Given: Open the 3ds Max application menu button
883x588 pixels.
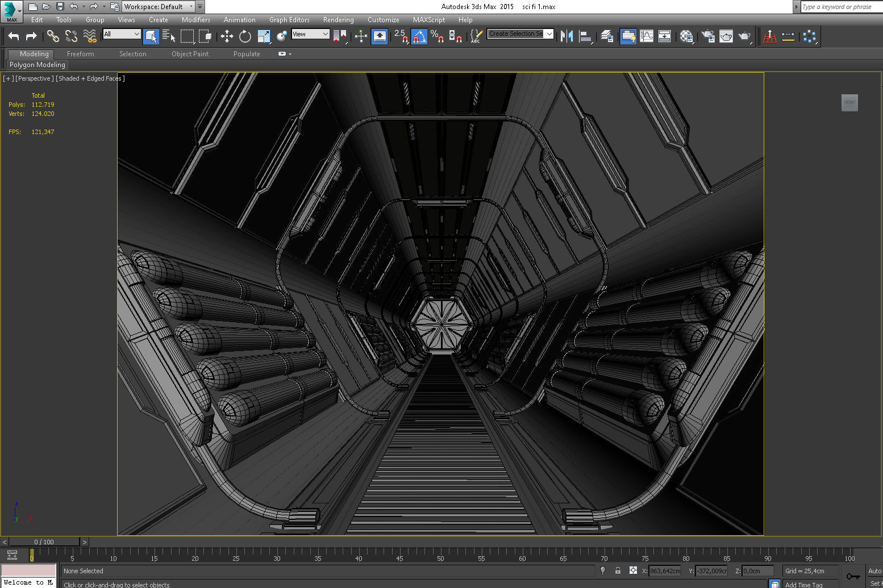Looking at the screenshot, I should pos(11,11).
